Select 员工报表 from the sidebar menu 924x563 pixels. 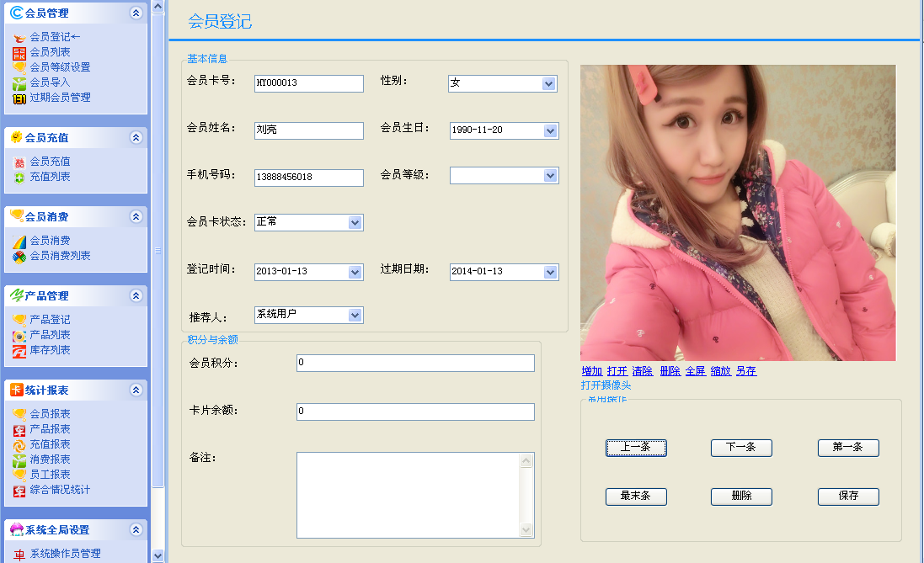point(50,475)
